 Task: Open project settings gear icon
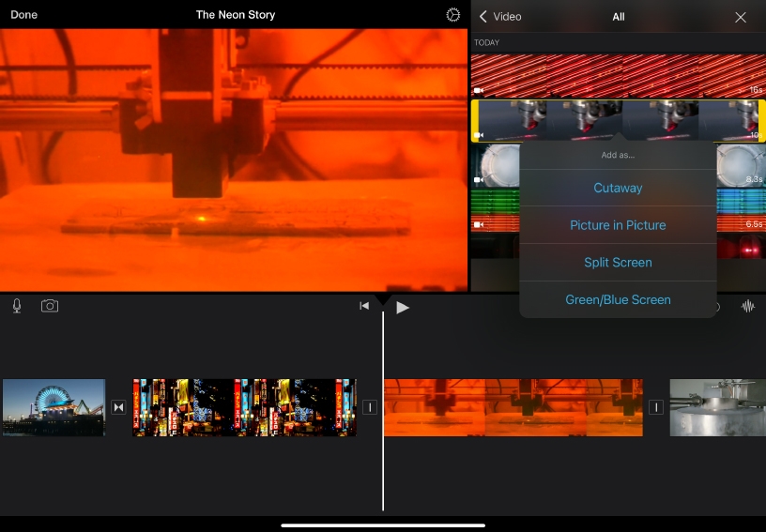click(x=453, y=15)
